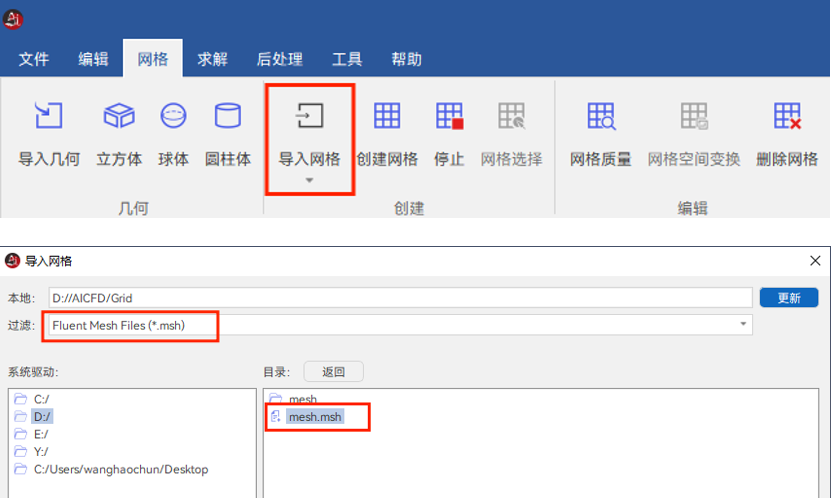Select the mesh.msh file

pyautogui.click(x=315, y=417)
